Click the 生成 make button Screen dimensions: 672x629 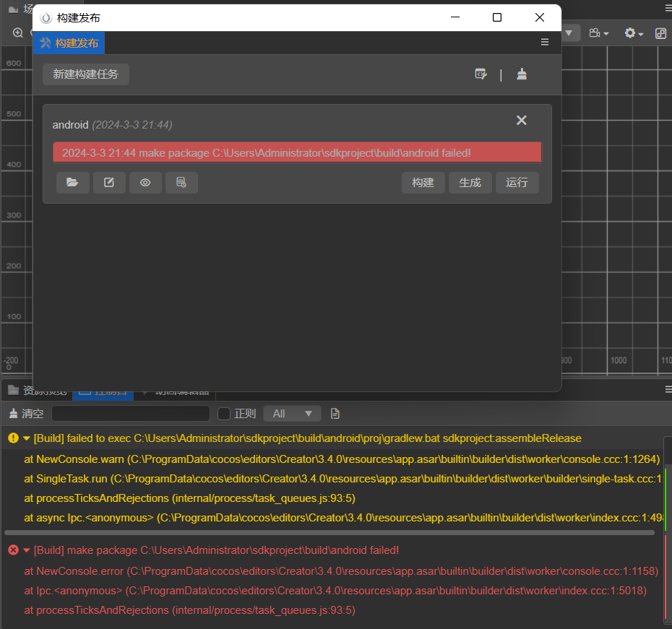(x=470, y=183)
